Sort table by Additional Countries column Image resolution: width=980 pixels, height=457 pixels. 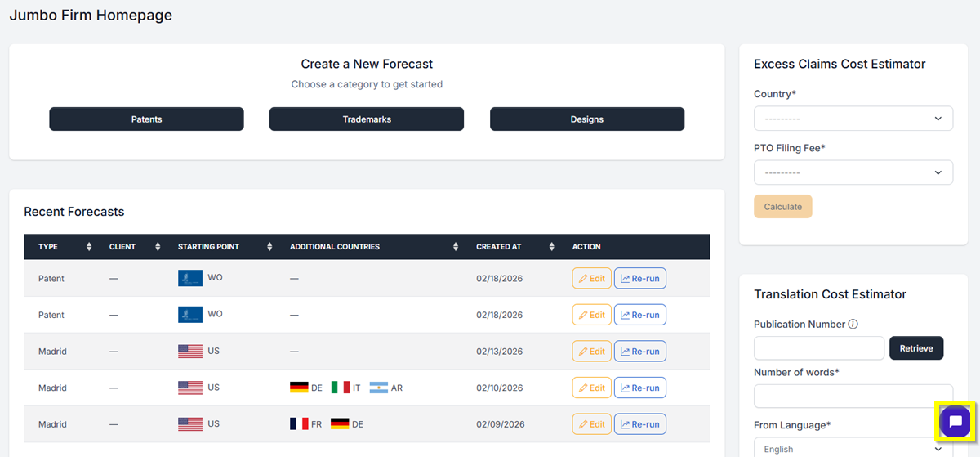(456, 247)
